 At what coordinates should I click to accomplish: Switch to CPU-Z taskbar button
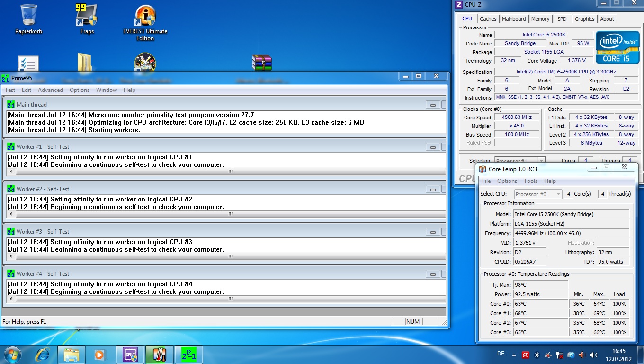click(x=130, y=354)
